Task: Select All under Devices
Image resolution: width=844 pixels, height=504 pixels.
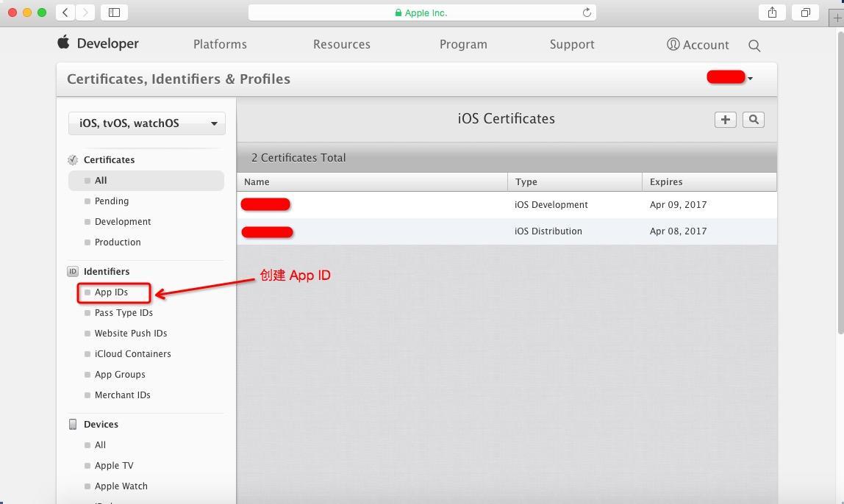Action: click(100, 444)
